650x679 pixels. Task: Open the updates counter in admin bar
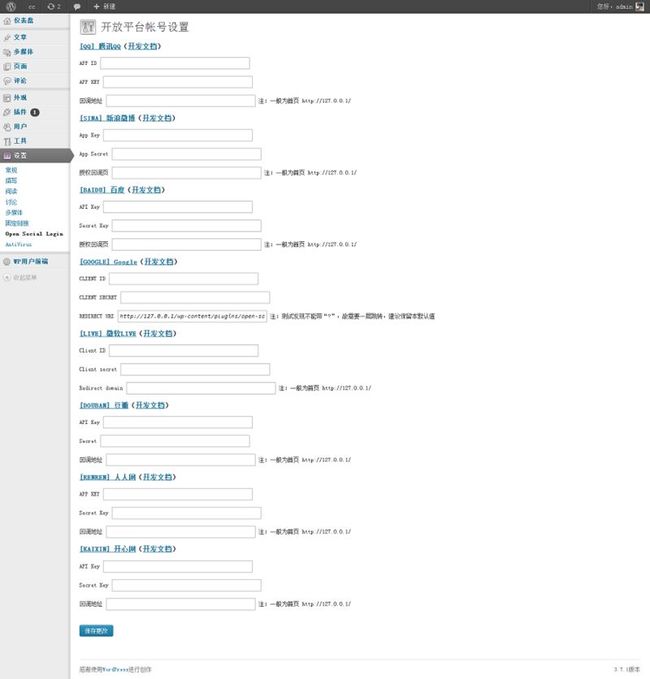pos(54,6)
